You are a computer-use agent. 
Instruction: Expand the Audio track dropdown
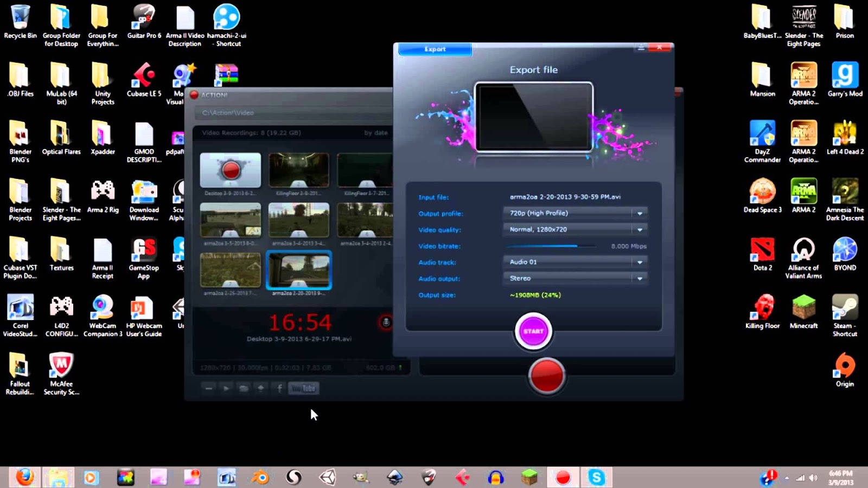tap(639, 262)
